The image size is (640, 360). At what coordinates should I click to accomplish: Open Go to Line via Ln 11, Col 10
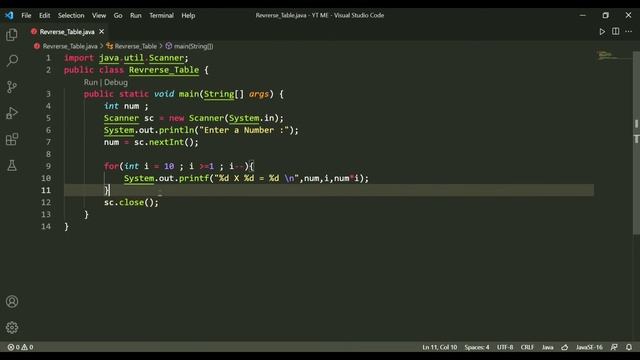(x=440, y=347)
